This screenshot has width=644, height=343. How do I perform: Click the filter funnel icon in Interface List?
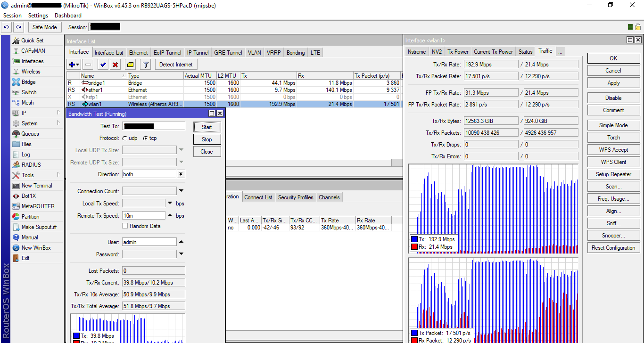click(146, 64)
